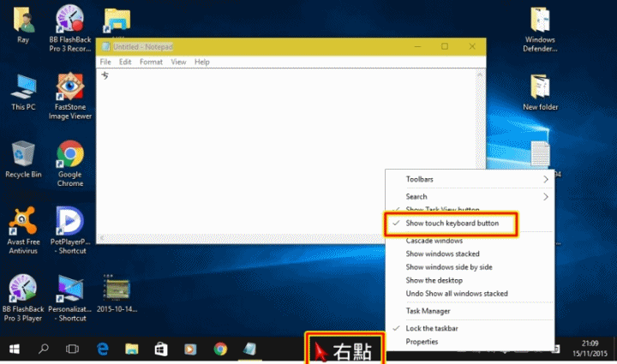Open the media player taskbar icon
This screenshot has width=617, height=364.
click(x=190, y=349)
